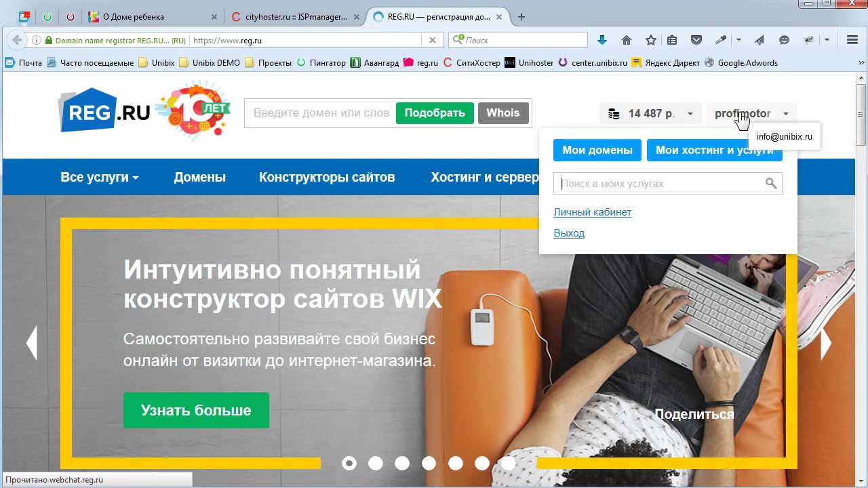Focus the domain search input field
The height and width of the screenshot is (488, 868).
coord(320,113)
